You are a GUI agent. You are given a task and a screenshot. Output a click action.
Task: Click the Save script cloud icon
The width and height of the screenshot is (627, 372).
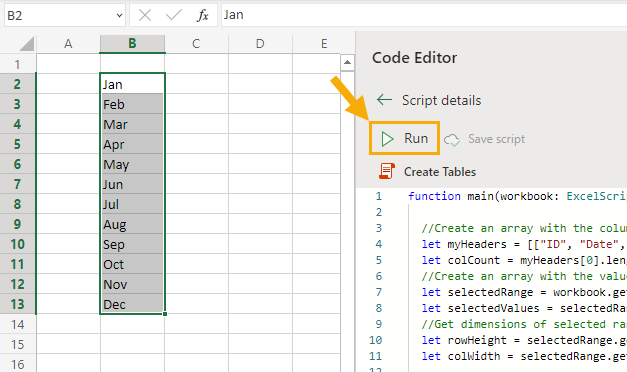point(452,140)
